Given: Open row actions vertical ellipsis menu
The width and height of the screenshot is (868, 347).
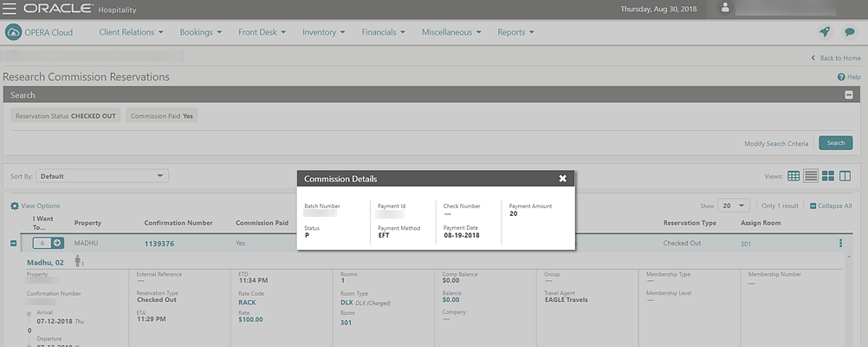Looking at the screenshot, I should (x=839, y=244).
